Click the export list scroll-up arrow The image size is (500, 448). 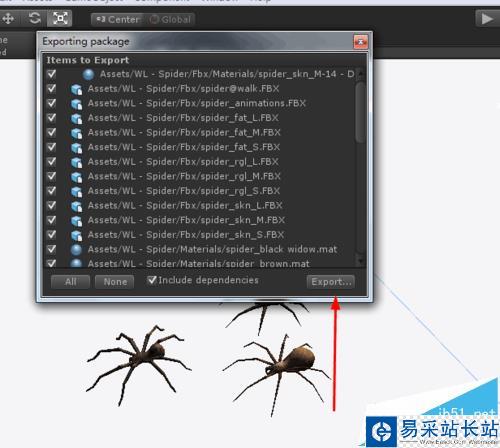click(x=360, y=74)
